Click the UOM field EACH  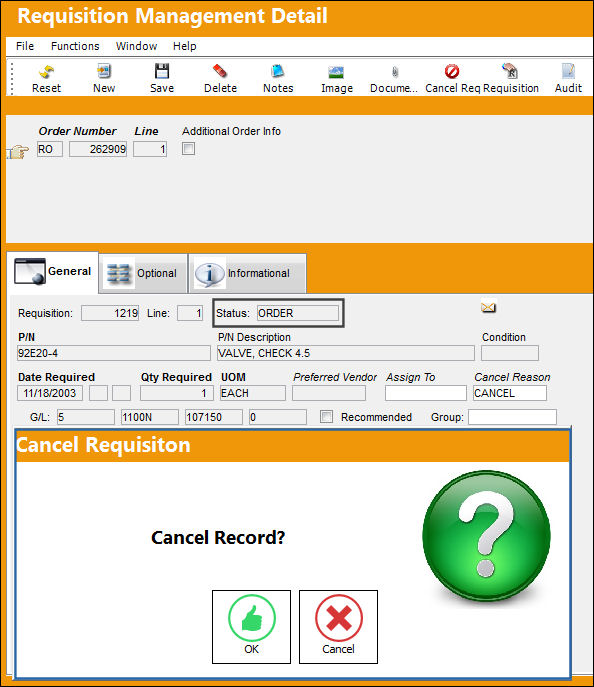(253, 393)
